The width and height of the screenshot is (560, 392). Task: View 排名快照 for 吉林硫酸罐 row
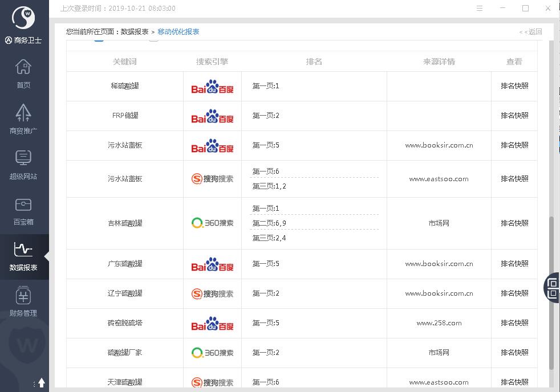coord(514,223)
